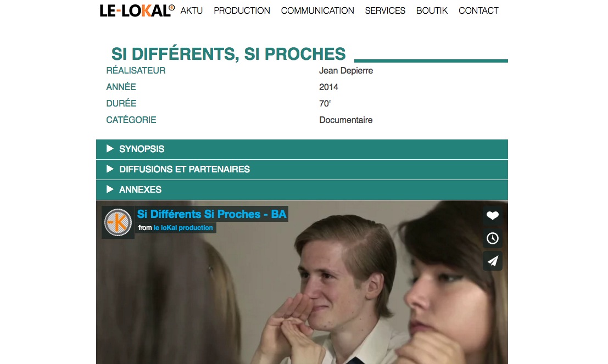Click the Vimeo like heart icon

tap(493, 216)
